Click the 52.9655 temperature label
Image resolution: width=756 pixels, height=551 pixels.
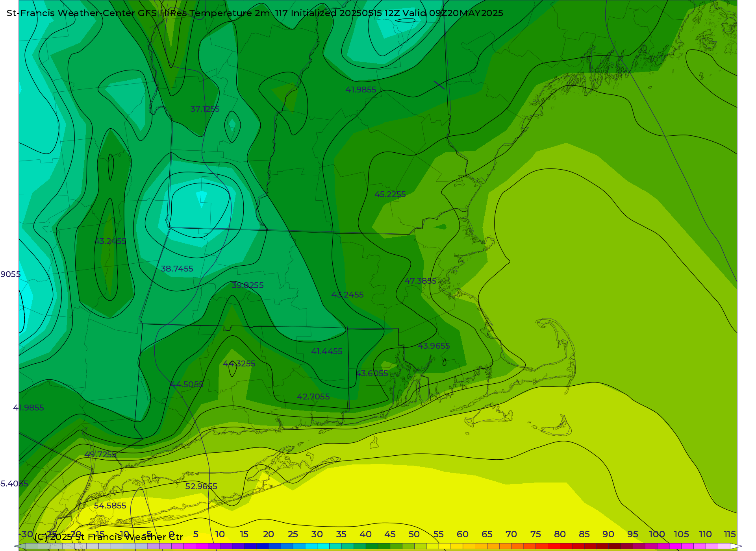point(201,486)
